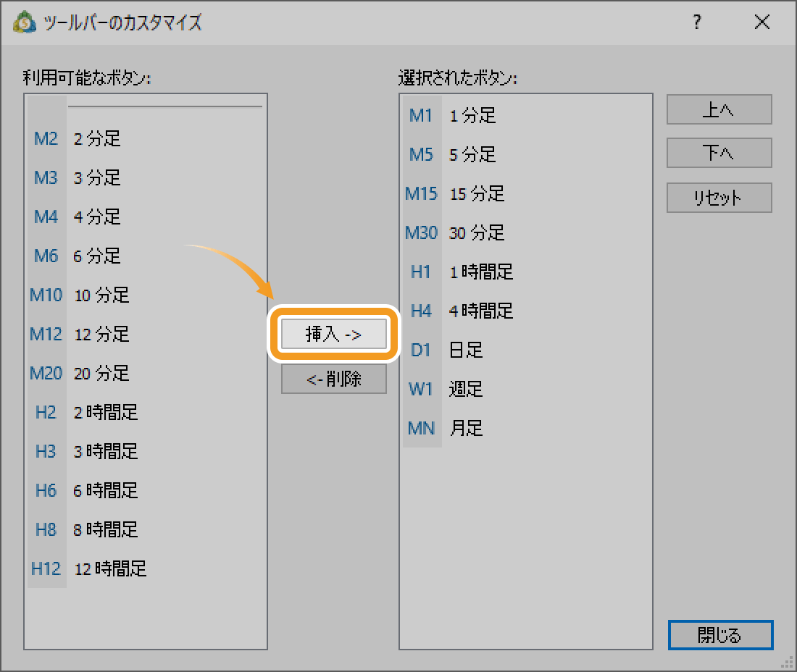Open the ? help button in title bar
This screenshot has height=672, width=797.
(697, 22)
